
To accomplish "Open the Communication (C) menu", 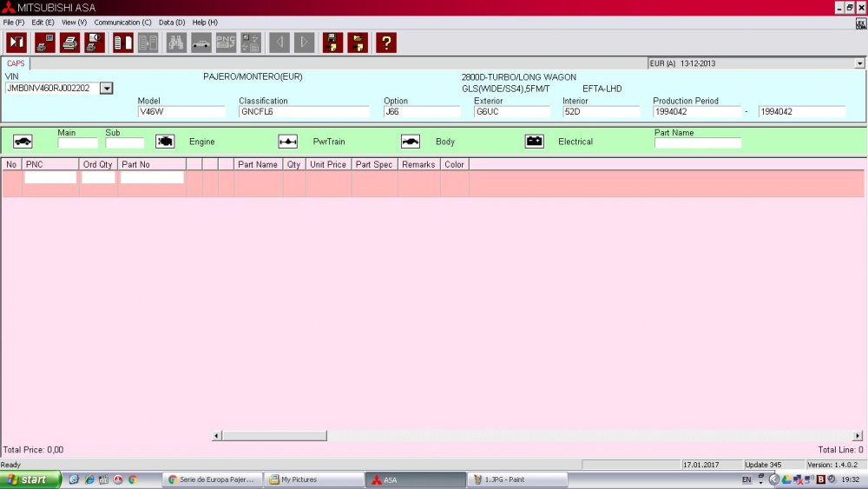I will point(122,23).
